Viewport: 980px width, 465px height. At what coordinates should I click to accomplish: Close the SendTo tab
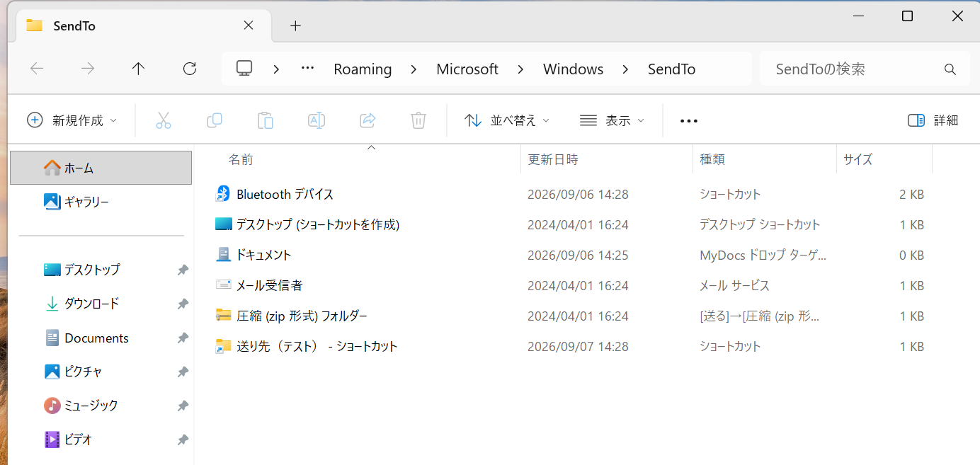point(249,25)
